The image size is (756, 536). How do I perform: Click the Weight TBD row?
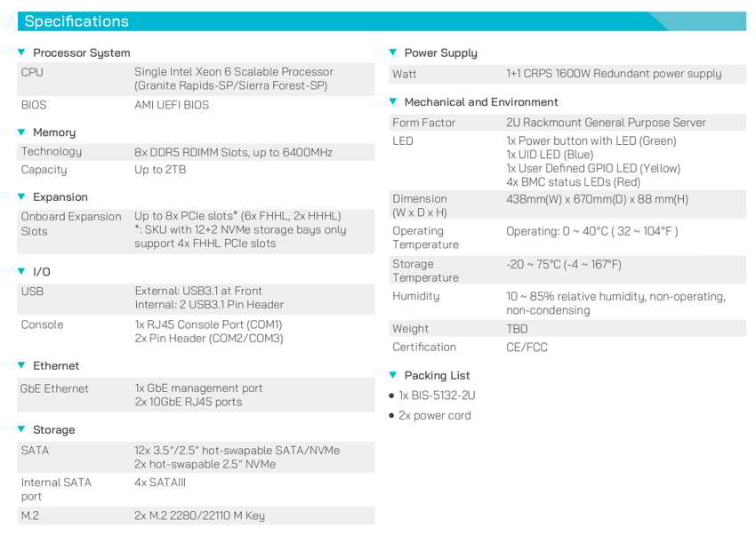[567, 329]
